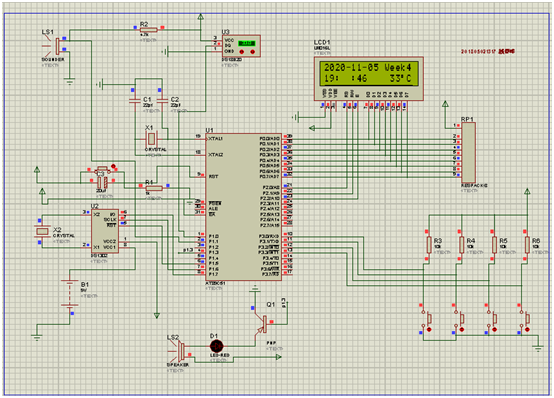554x398 pixels.
Task: Select the RP1 resistor pack
Action: [468, 153]
